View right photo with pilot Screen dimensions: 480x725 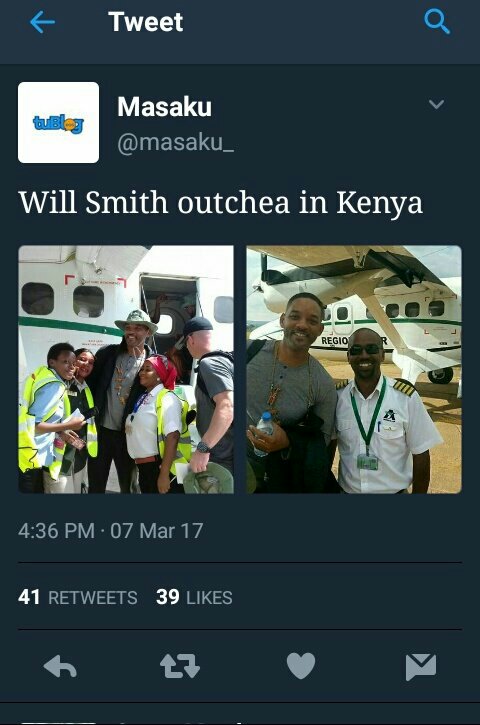pos(354,369)
